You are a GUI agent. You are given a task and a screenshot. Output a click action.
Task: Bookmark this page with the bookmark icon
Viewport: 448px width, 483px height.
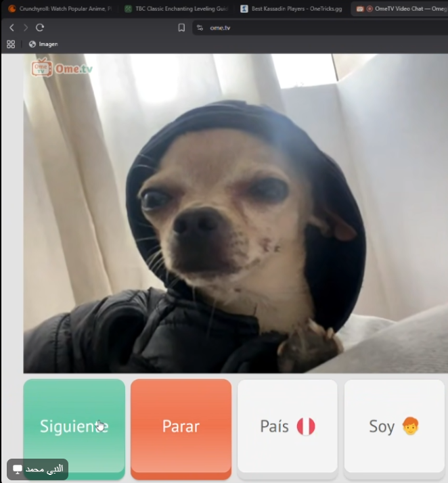pyautogui.click(x=181, y=28)
